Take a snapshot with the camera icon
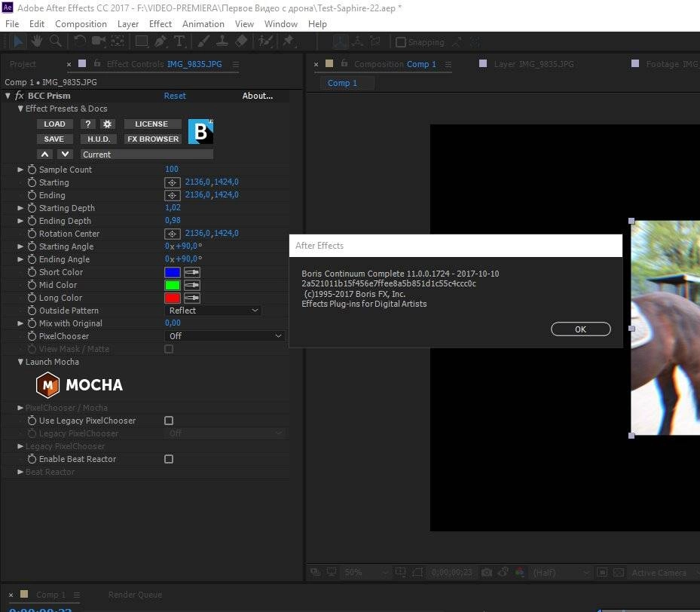This screenshot has width=700, height=612. point(487,572)
